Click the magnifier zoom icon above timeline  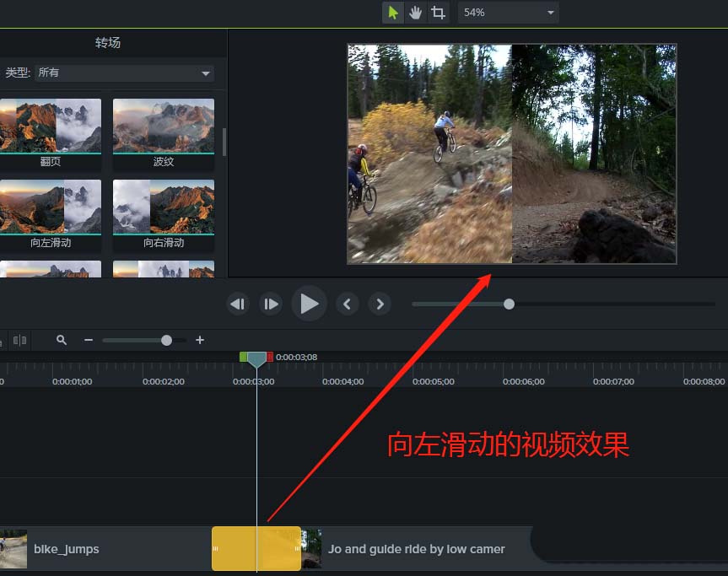tap(62, 340)
